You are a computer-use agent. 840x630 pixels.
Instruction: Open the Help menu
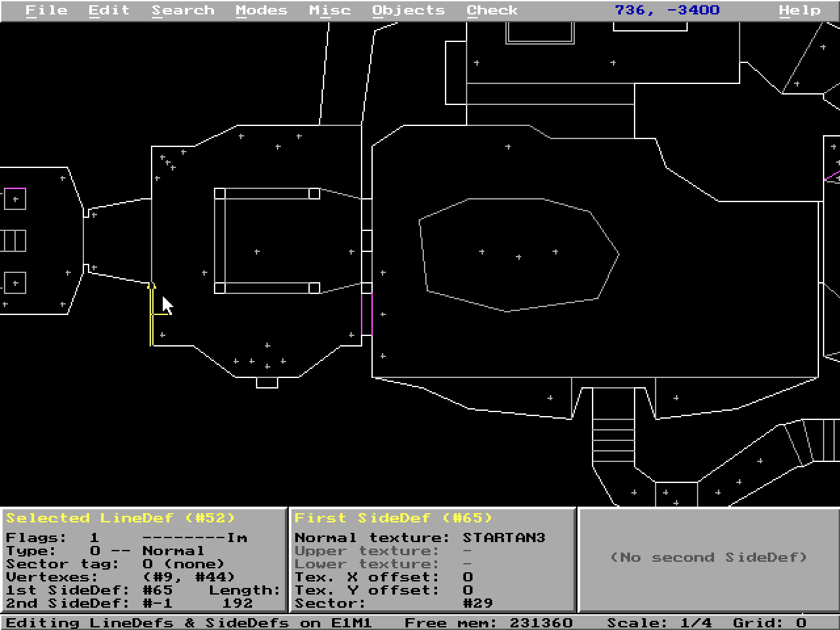(x=800, y=10)
